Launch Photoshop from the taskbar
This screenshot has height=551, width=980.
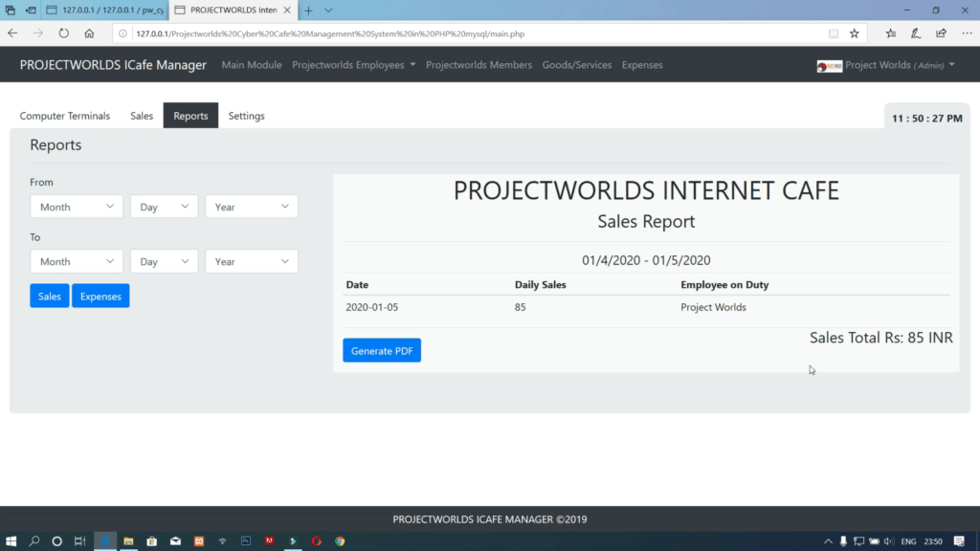(245, 541)
